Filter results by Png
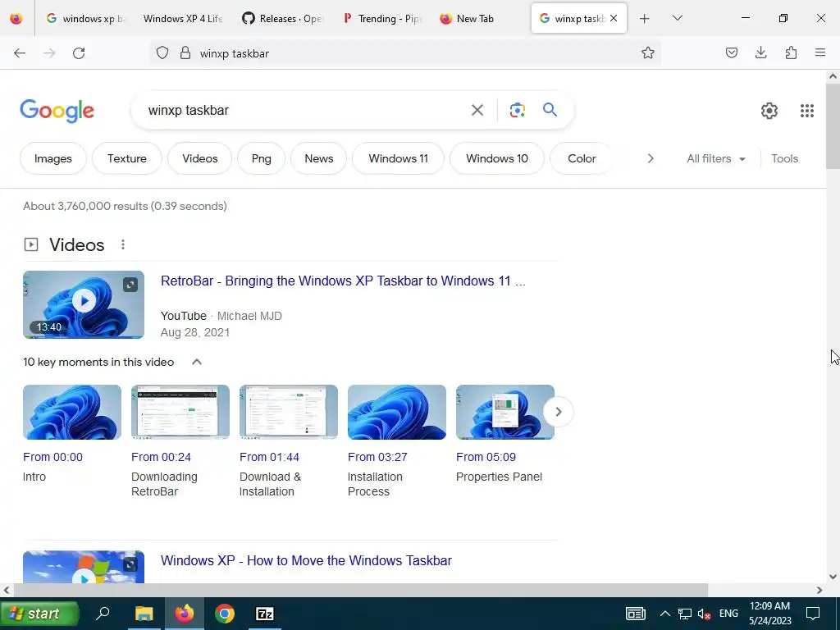 click(x=261, y=158)
